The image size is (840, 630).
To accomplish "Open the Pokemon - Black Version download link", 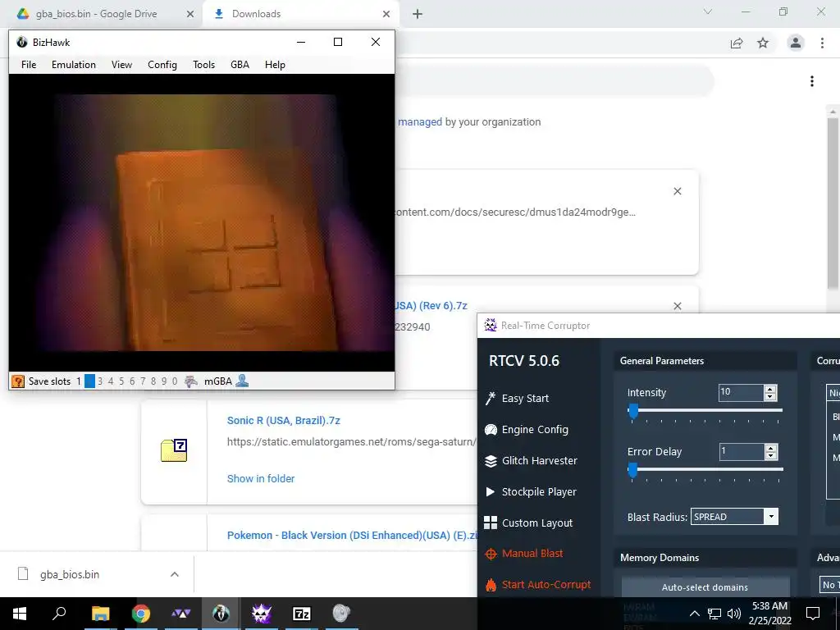I will [352, 535].
